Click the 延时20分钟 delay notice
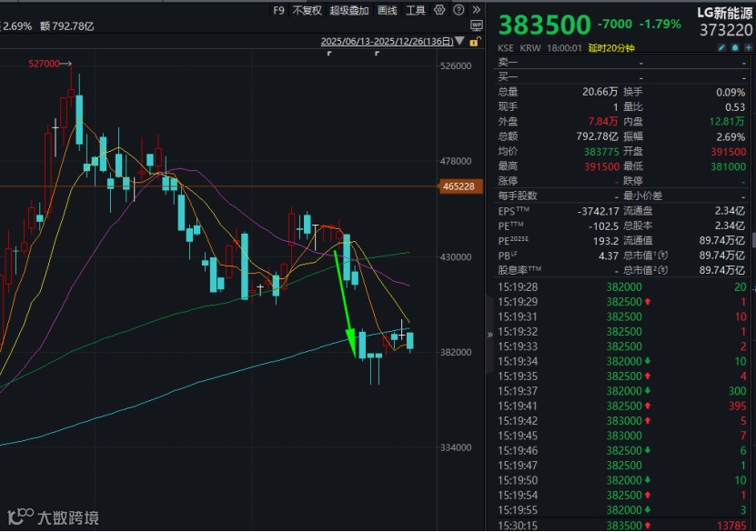Screen dimensions: 756x532 pyautogui.click(x=610, y=47)
